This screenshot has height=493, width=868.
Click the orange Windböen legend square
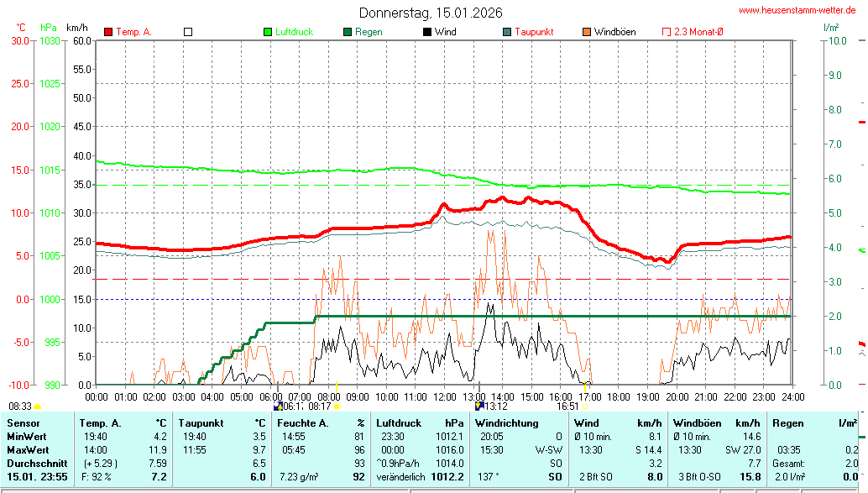click(x=586, y=32)
